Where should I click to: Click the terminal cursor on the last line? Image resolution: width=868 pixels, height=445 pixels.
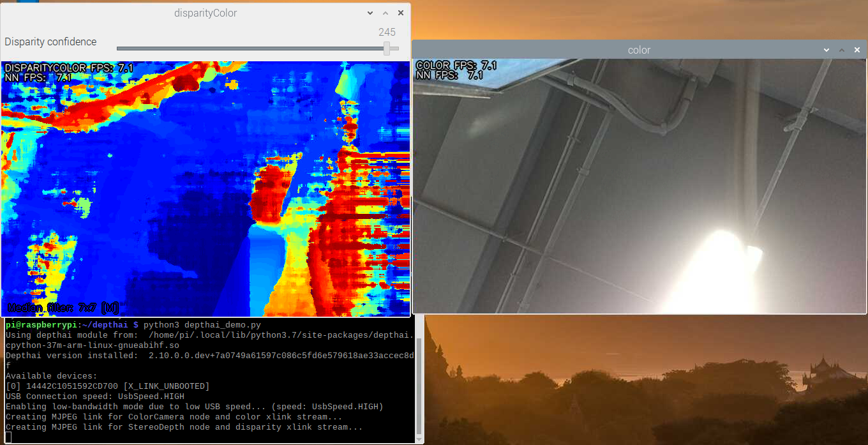point(8,437)
